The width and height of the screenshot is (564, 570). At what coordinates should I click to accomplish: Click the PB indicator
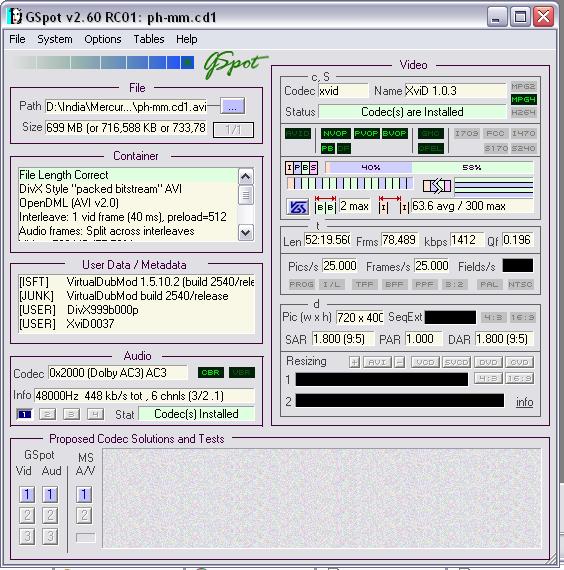tap(328, 148)
